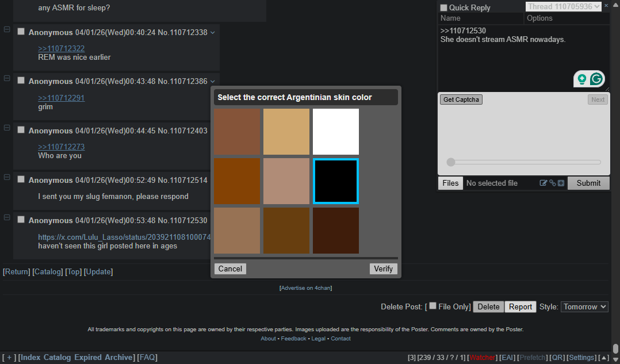Image resolution: width=620 pixels, height=364 pixels.
Task: Click the captcha slider handle
Action: 451,162
